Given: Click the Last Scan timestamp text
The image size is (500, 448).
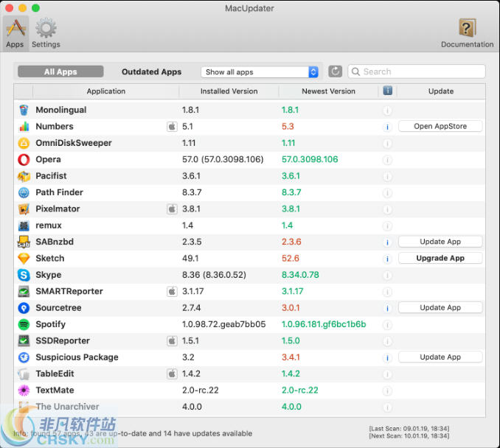Looking at the screenshot, I should coord(409,429).
